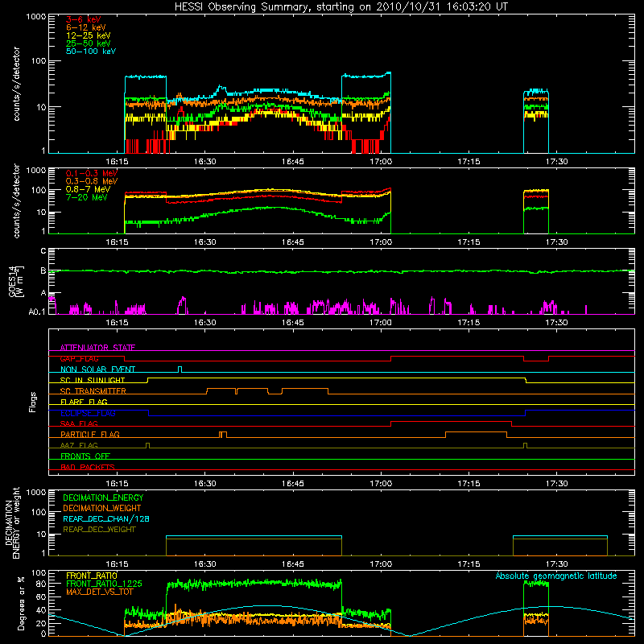Select the SC_TRANSMITTER flag label
The image size is (644, 644).
[x=93, y=391]
